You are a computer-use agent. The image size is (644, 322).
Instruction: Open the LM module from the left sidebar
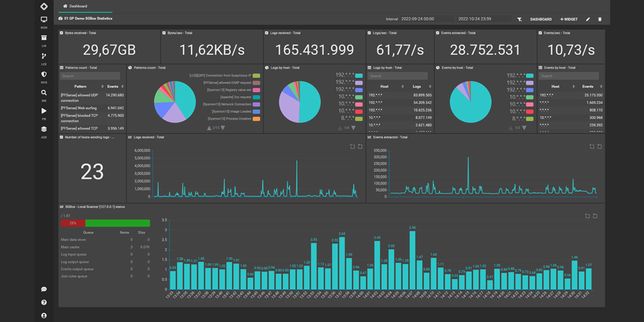(x=44, y=36)
